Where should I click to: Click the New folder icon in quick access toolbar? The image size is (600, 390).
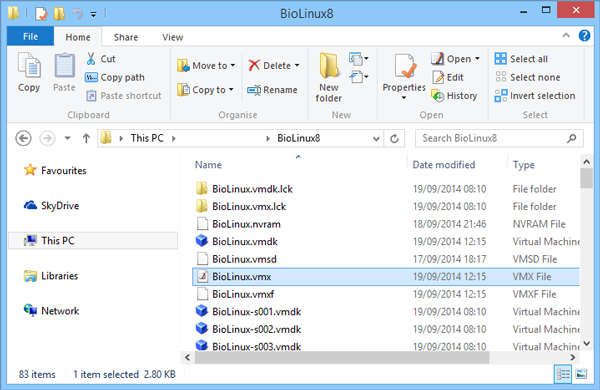tap(59, 14)
